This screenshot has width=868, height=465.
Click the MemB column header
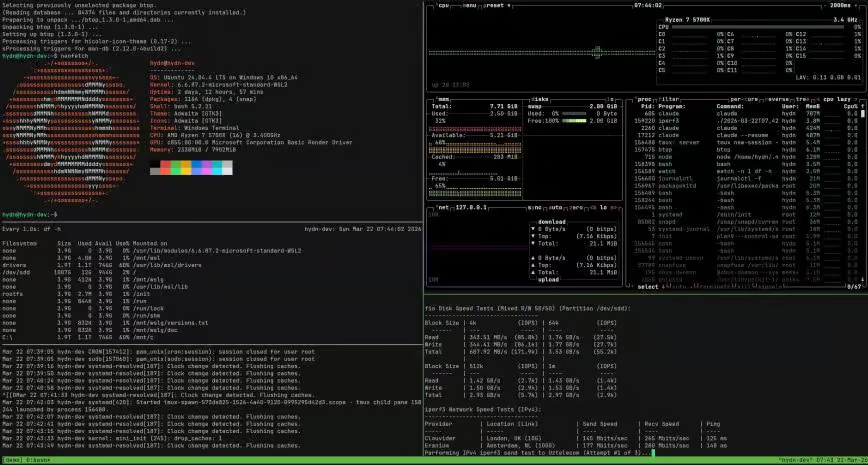(813, 106)
